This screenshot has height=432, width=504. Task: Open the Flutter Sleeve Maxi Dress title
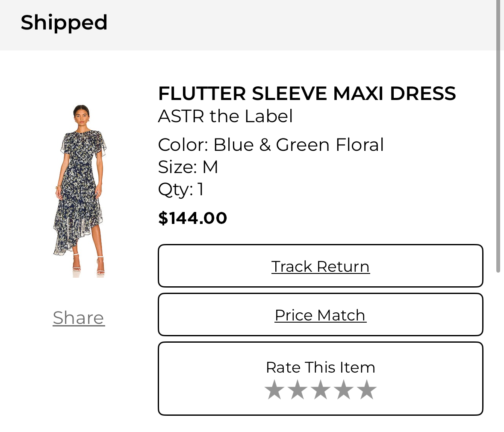point(307,94)
